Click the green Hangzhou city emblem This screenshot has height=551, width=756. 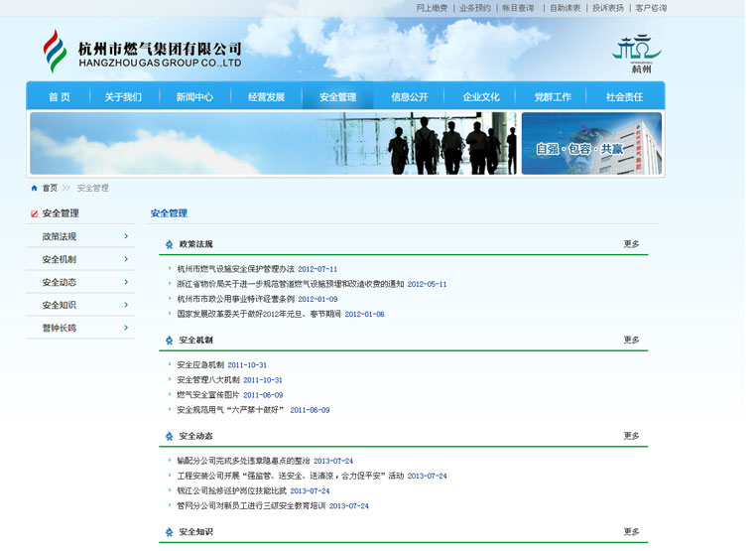click(x=636, y=54)
